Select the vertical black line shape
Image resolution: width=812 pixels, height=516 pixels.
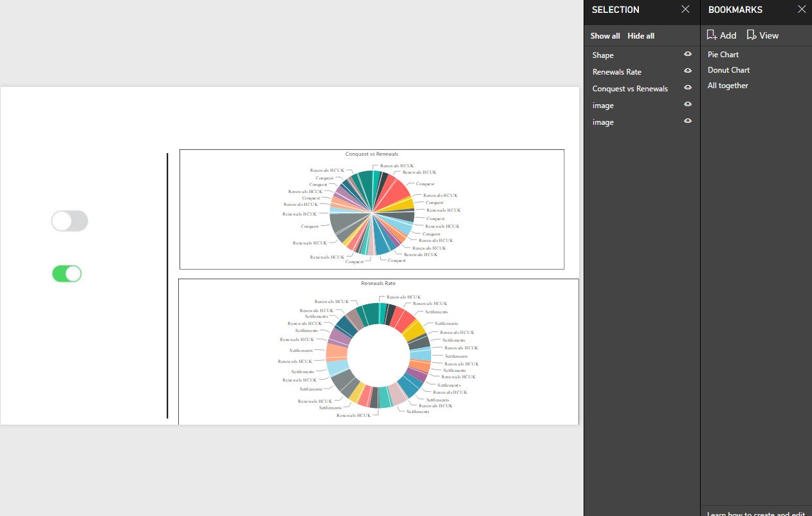(x=167, y=286)
